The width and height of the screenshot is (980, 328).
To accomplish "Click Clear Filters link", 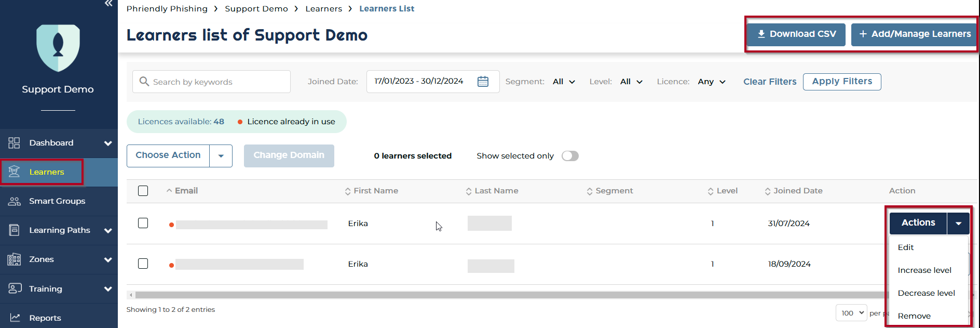I will [x=770, y=82].
